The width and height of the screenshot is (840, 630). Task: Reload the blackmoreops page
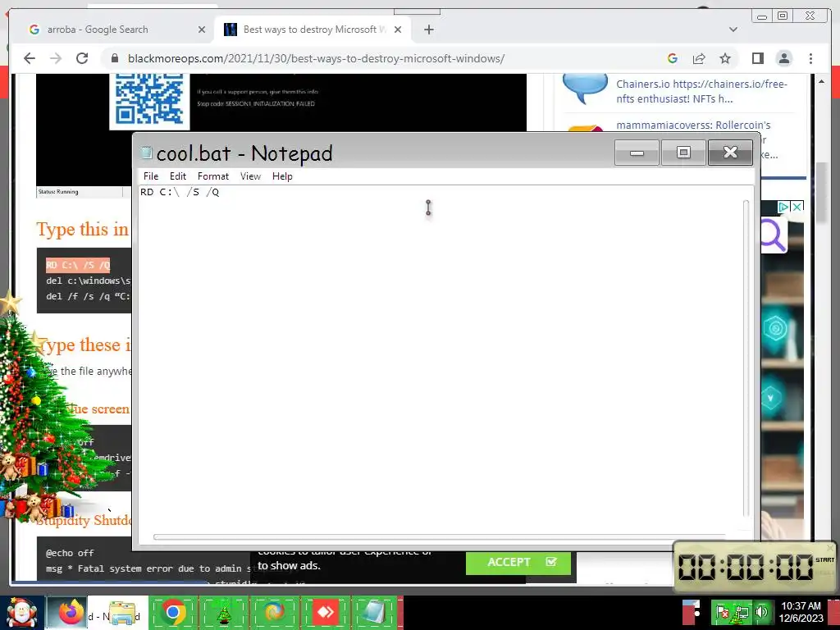(x=82, y=58)
